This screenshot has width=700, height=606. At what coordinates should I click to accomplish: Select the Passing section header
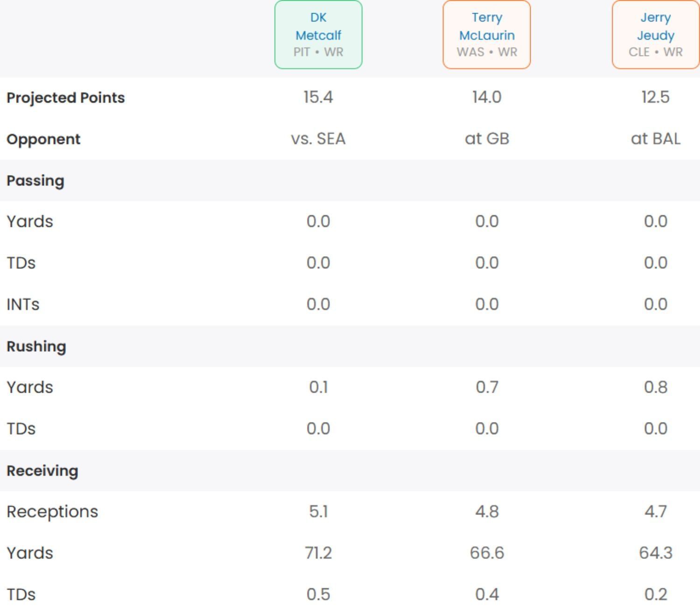35,181
